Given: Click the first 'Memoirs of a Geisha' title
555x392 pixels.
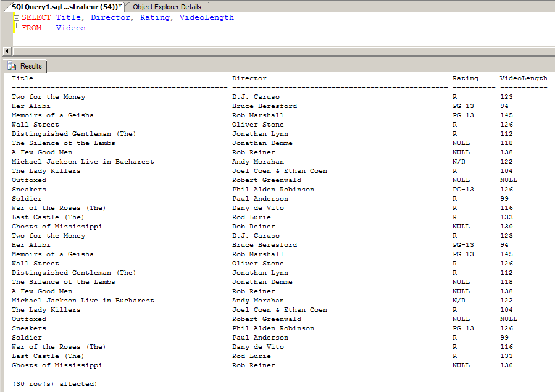Looking at the screenshot, I should pyautogui.click(x=52, y=115).
